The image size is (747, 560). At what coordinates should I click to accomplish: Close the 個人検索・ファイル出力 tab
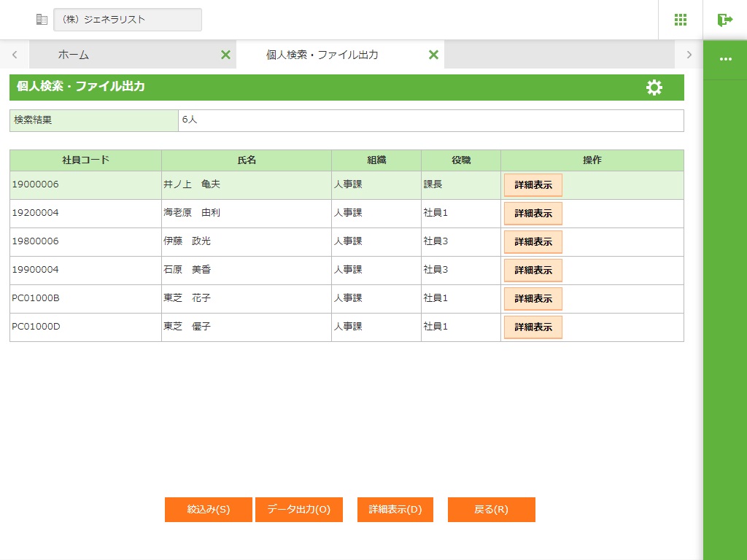pos(433,55)
